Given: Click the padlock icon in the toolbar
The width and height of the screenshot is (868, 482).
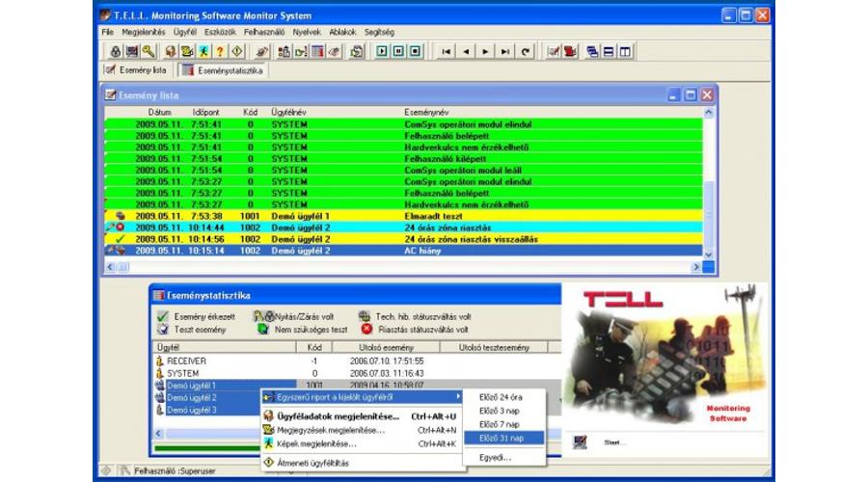Looking at the screenshot, I should click(115, 51).
